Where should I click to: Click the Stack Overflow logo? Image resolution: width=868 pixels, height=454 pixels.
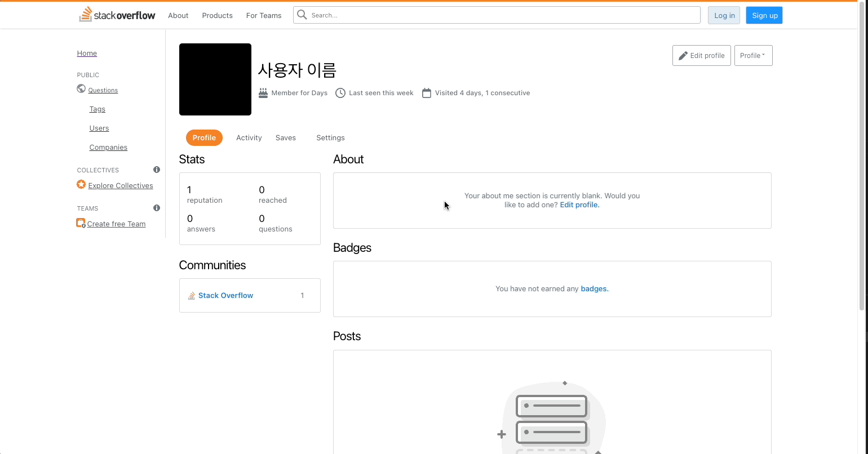point(117,15)
